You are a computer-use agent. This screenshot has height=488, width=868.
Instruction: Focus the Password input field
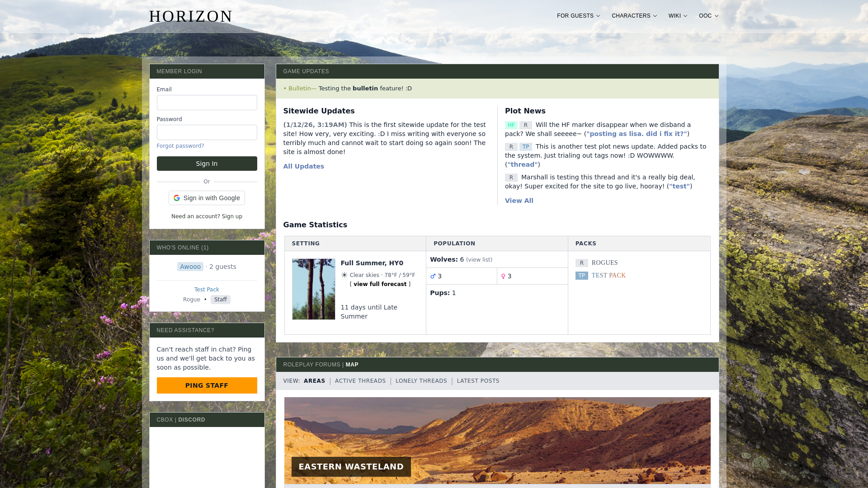coord(207,132)
